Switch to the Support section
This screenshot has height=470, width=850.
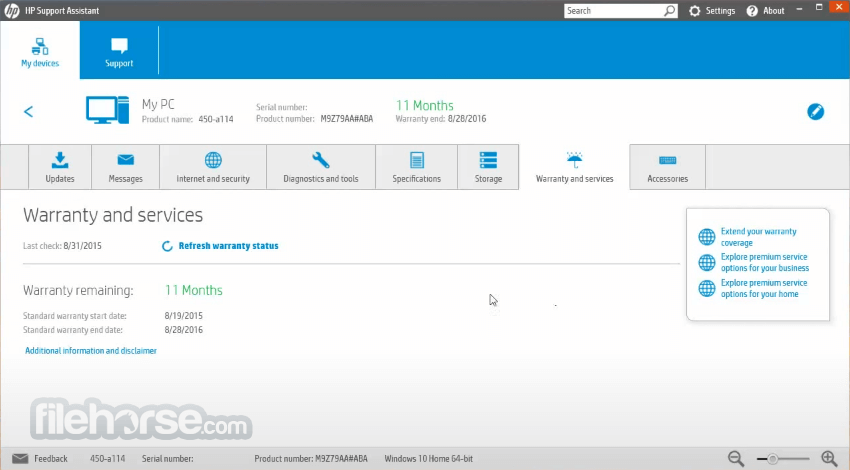tap(119, 50)
